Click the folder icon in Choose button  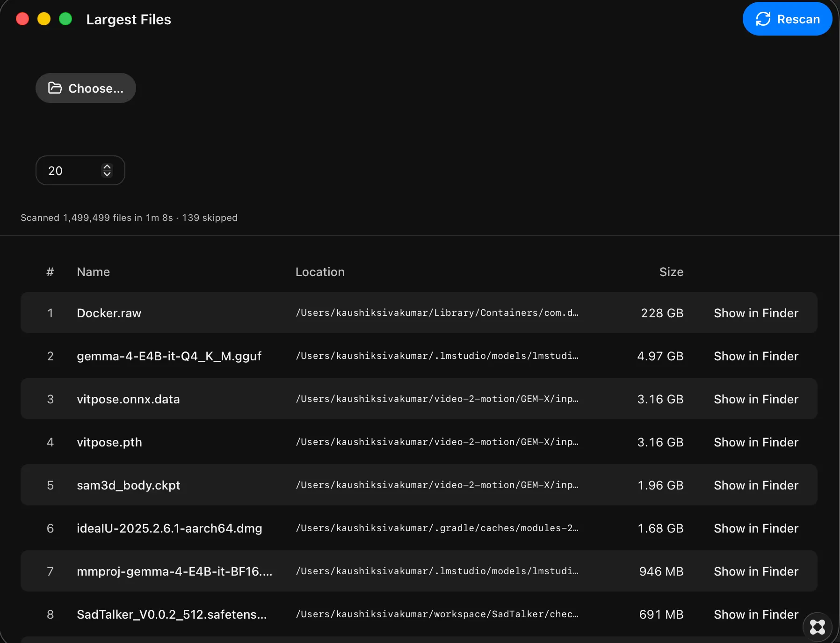pyautogui.click(x=55, y=88)
